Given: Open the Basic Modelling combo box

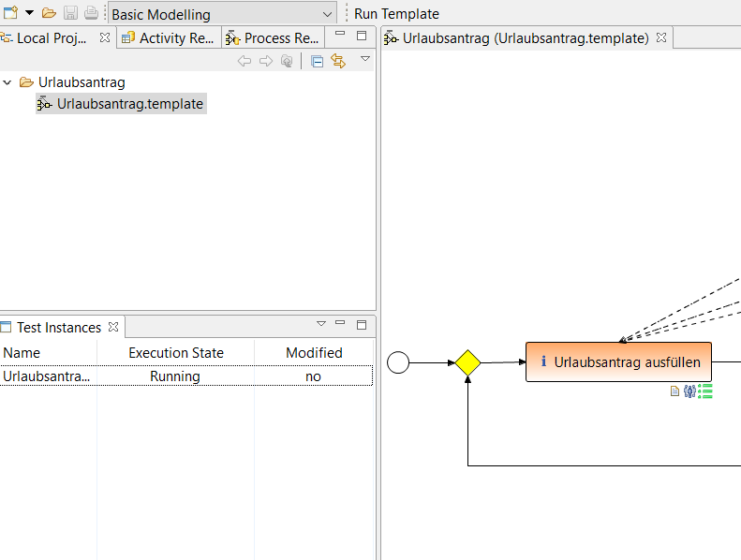Looking at the screenshot, I should pyautogui.click(x=222, y=14).
